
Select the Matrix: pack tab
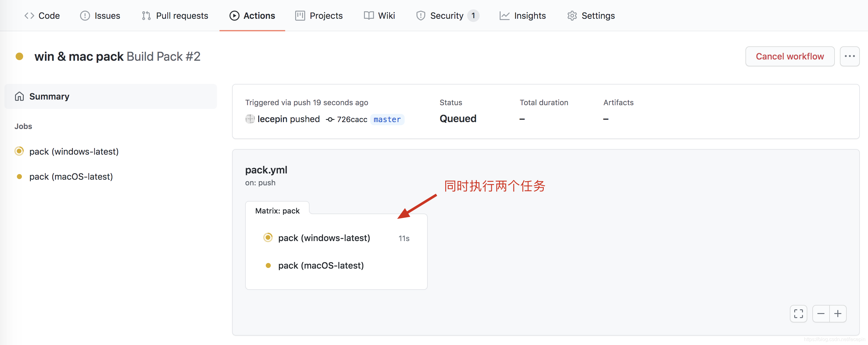tap(277, 211)
